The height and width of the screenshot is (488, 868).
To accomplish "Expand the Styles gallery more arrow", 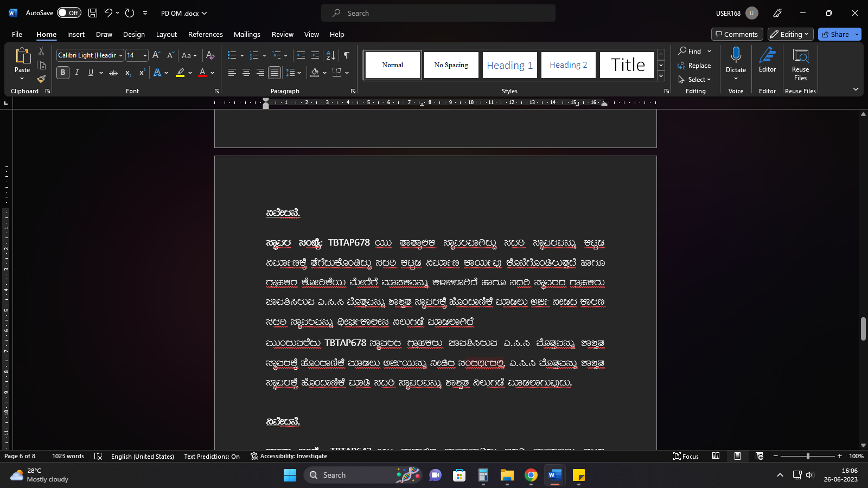I will [x=661, y=76].
